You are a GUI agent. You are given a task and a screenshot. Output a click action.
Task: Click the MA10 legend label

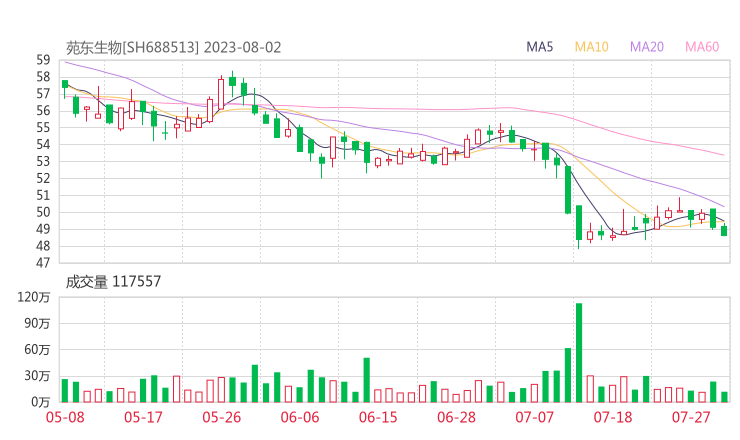591,47
